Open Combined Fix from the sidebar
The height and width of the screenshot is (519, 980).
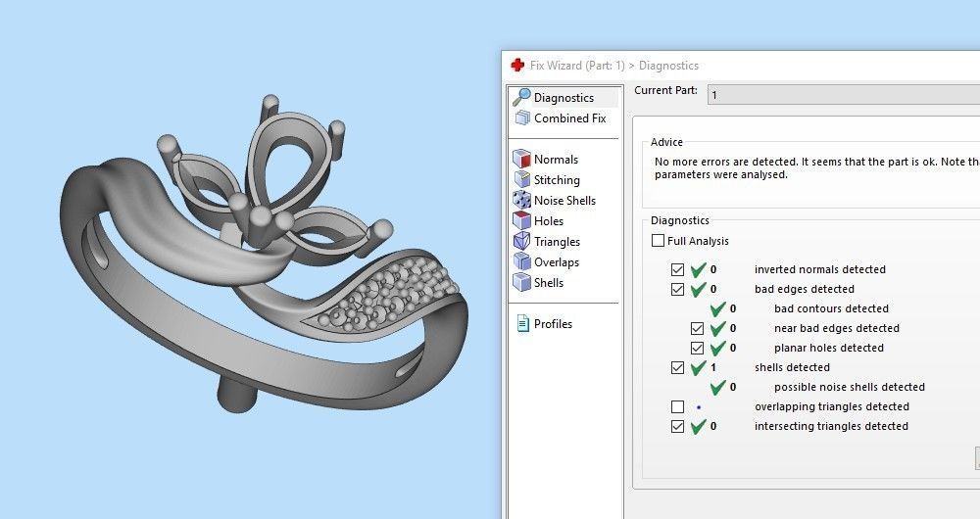[x=570, y=118]
